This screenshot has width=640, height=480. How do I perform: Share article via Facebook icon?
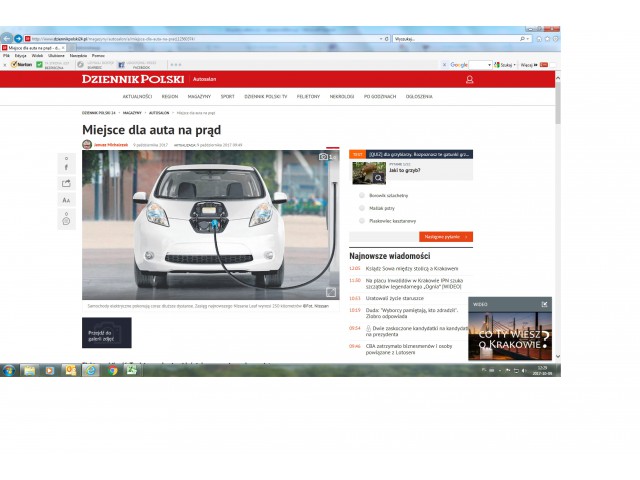[66, 167]
